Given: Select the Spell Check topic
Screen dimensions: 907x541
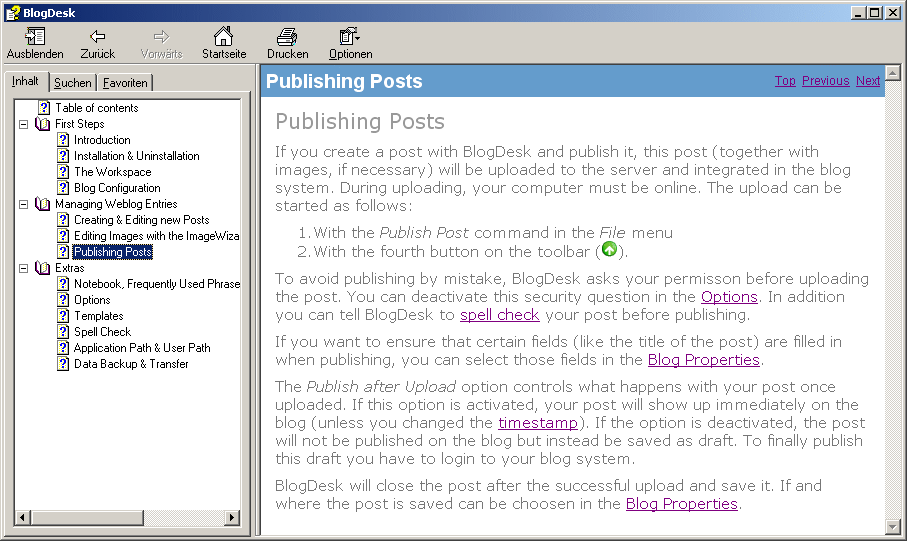Looking at the screenshot, I should (x=102, y=332).
